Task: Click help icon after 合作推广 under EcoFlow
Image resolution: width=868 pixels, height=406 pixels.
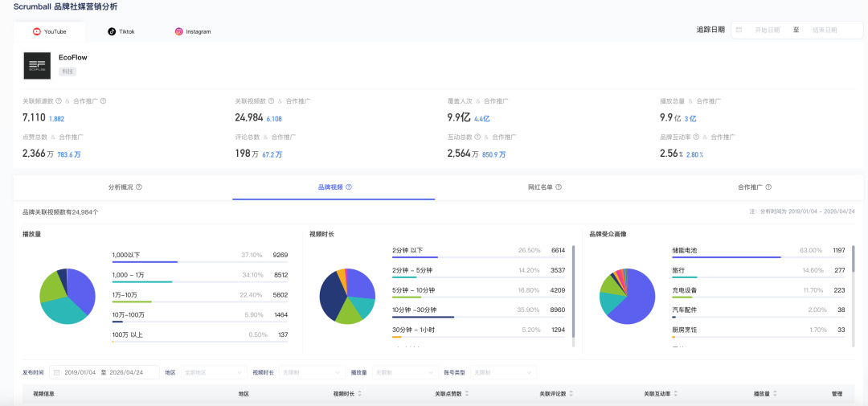Action: pyautogui.click(x=103, y=101)
